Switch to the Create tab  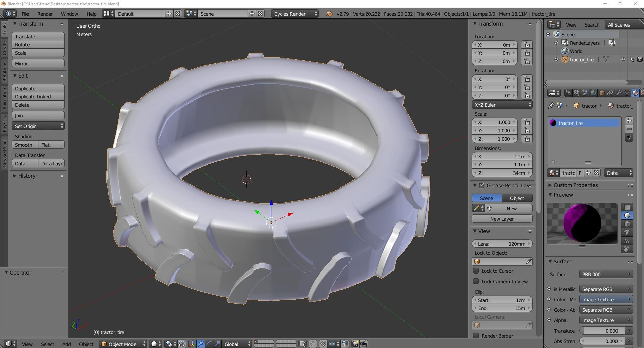5,48
